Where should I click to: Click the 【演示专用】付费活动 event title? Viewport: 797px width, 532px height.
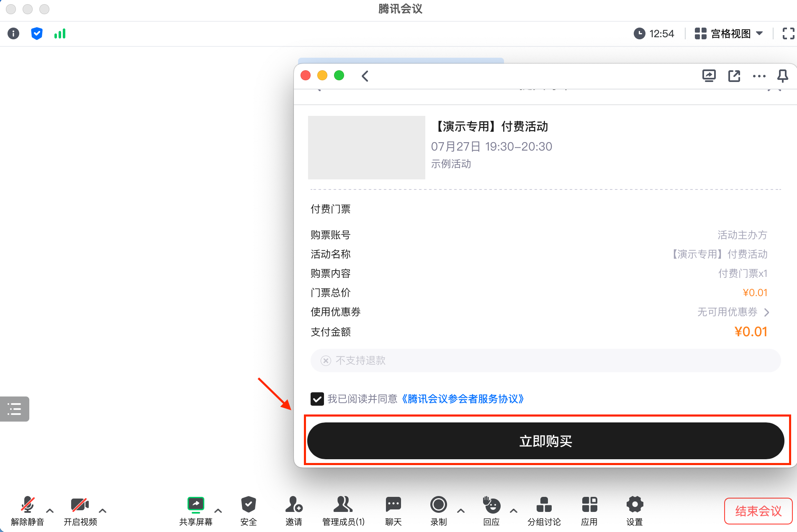point(490,126)
